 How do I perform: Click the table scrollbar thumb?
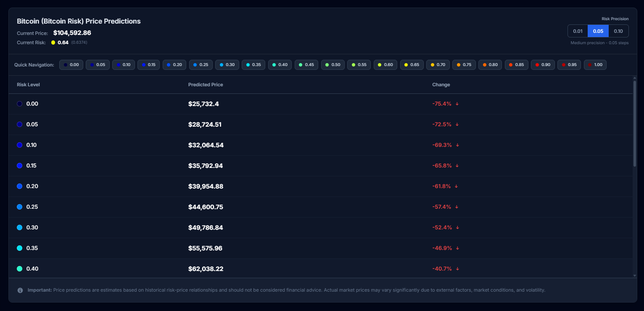(635, 123)
